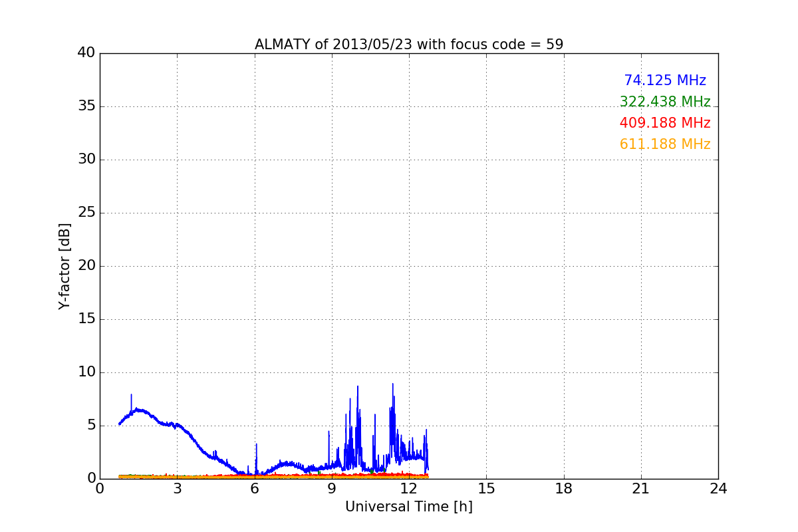Click the Universal Time [h] axis label
The width and height of the screenshot is (798, 532).
pos(409,507)
